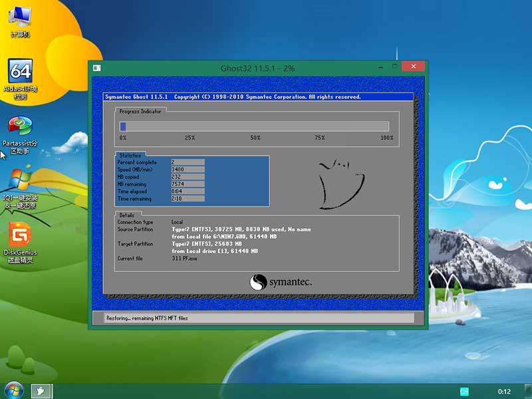532x399 pixels.
Task: Click the 25% progress scale label
Action: [190, 138]
